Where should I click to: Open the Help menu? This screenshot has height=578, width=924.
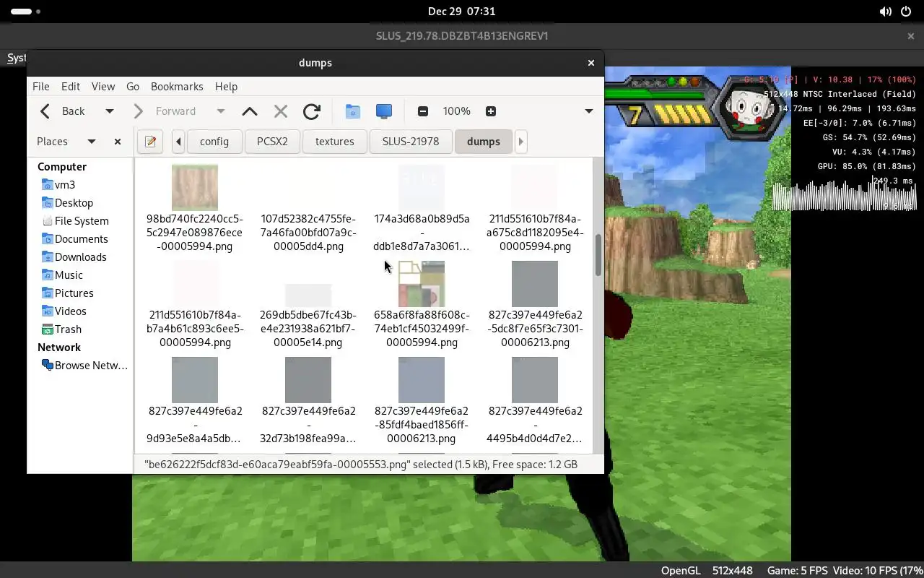pyautogui.click(x=226, y=87)
